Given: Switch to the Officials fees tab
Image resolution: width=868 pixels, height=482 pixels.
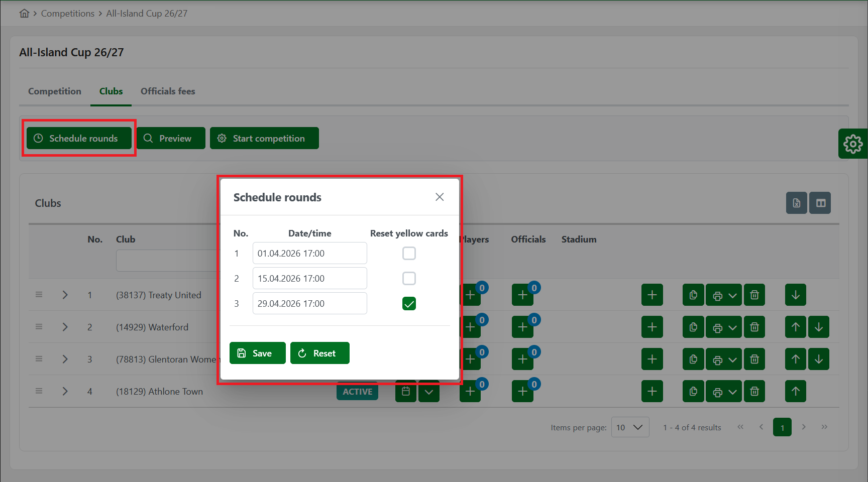Looking at the screenshot, I should point(168,91).
